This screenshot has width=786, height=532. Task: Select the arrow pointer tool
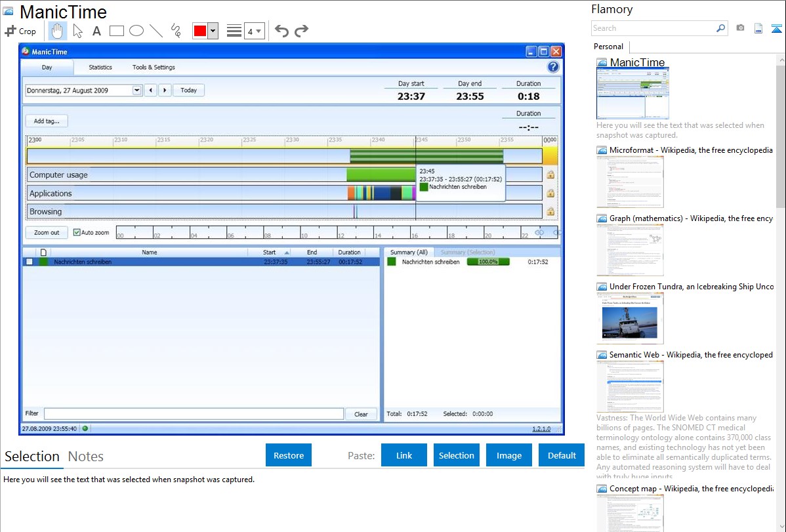[x=77, y=31]
